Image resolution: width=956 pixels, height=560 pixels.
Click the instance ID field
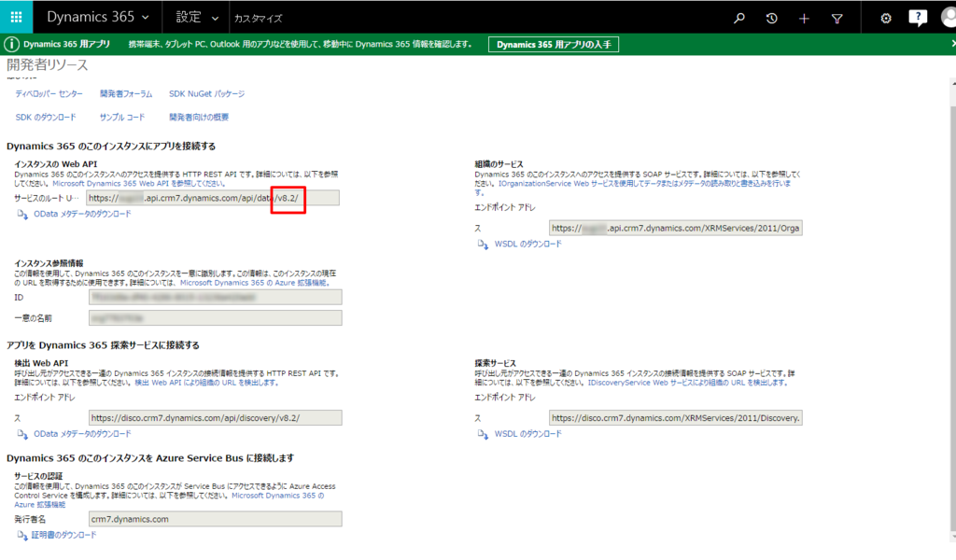pos(216,298)
